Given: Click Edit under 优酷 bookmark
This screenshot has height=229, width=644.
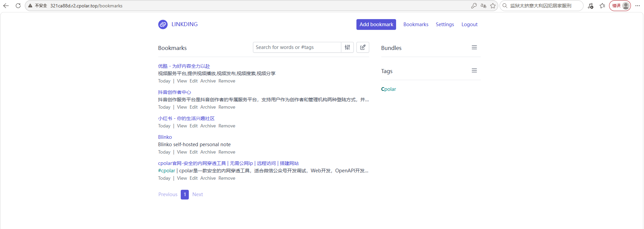Looking at the screenshot, I should point(194,81).
